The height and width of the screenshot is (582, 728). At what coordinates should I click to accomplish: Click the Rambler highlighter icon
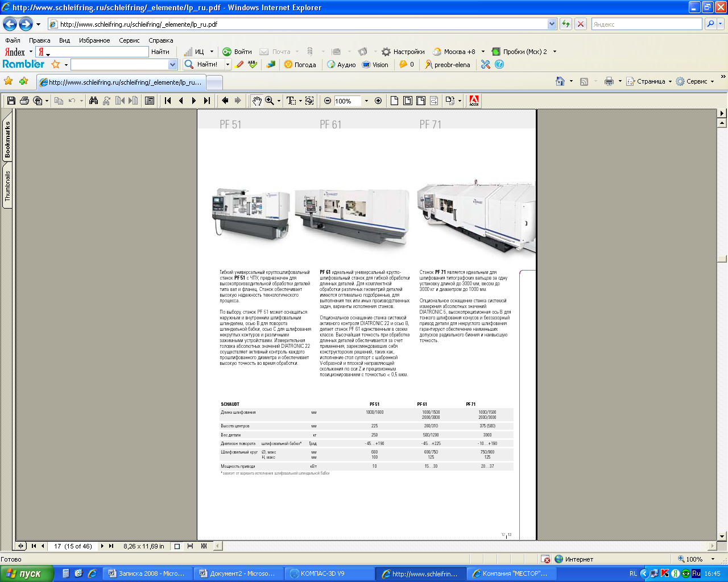pos(239,64)
